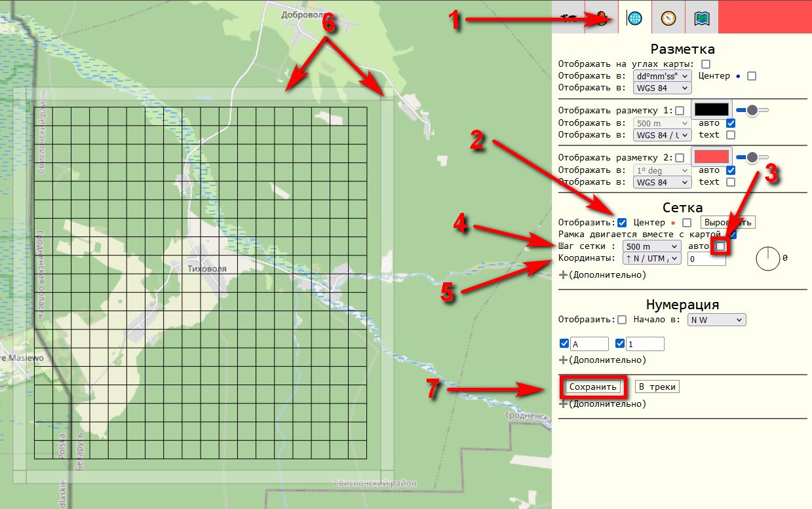The image size is (812, 509).
Task: Enable Отображать разметку 2 checkbox
Action: [680, 158]
